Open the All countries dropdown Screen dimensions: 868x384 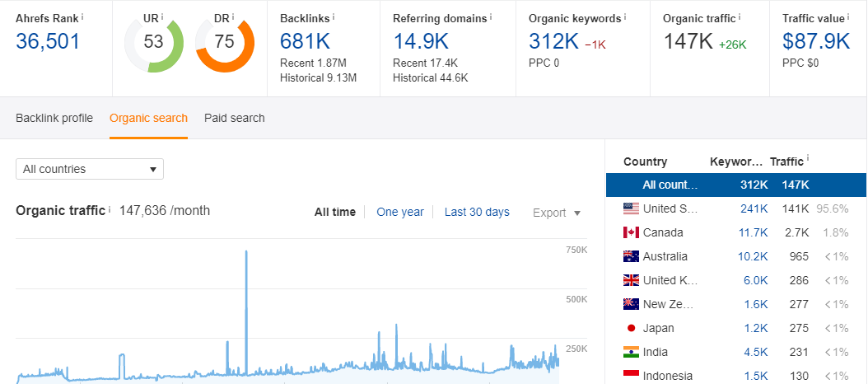90,169
